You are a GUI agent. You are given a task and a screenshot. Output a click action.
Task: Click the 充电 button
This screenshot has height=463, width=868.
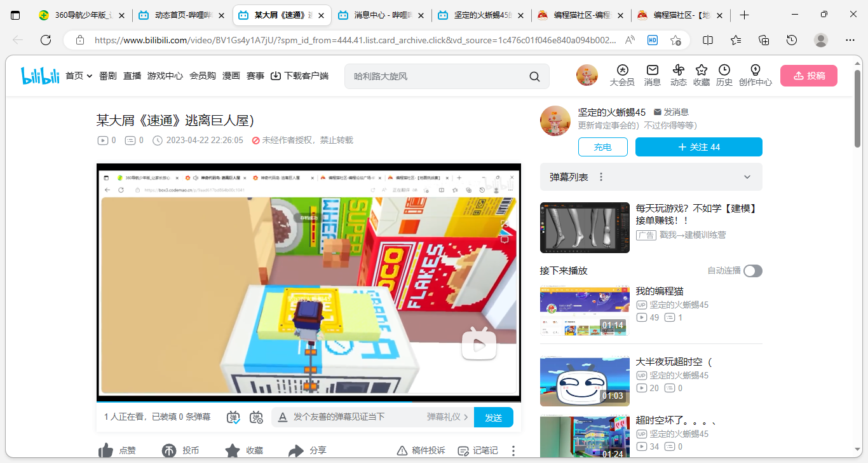tap(603, 147)
